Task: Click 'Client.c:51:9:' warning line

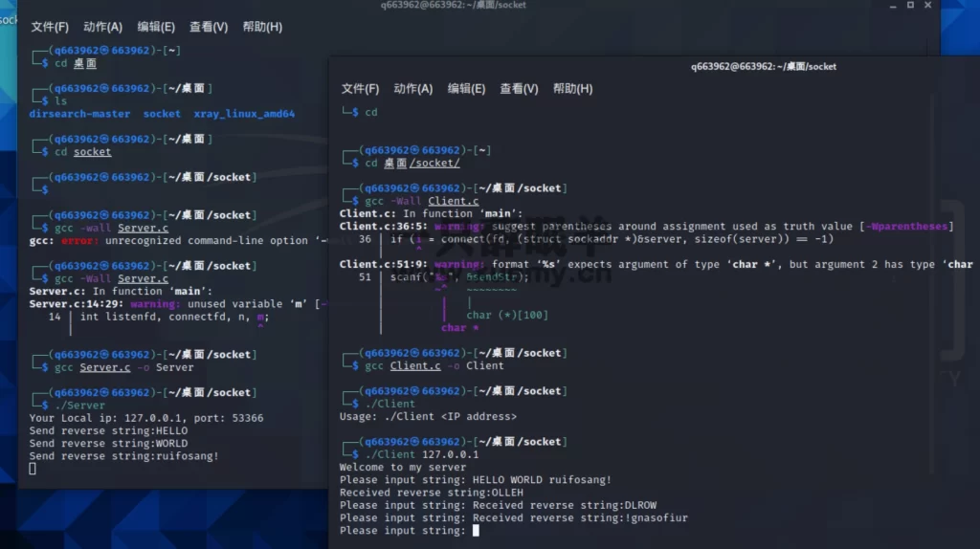Action: pos(657,264)
